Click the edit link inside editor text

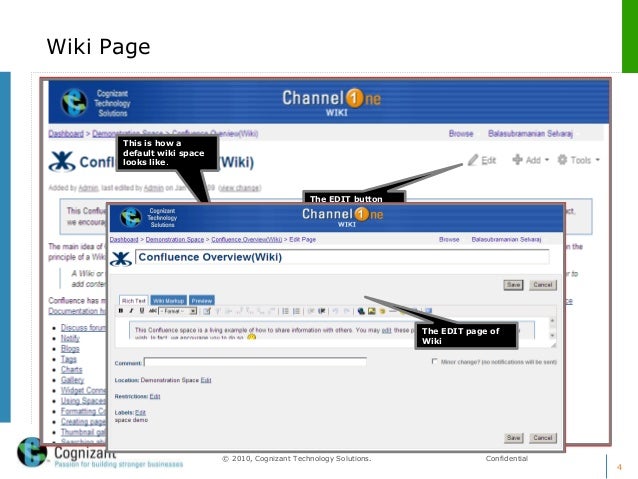[x=387, y=330]
